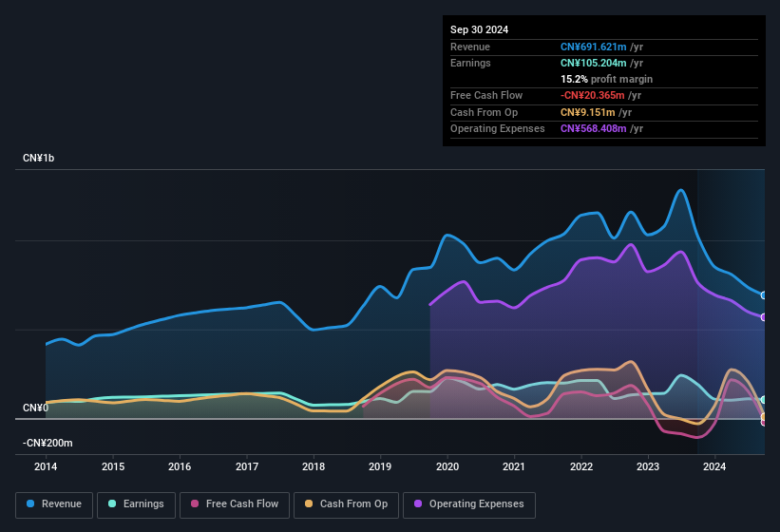Click the CN¥0 y-axis label

coord(35,408)
